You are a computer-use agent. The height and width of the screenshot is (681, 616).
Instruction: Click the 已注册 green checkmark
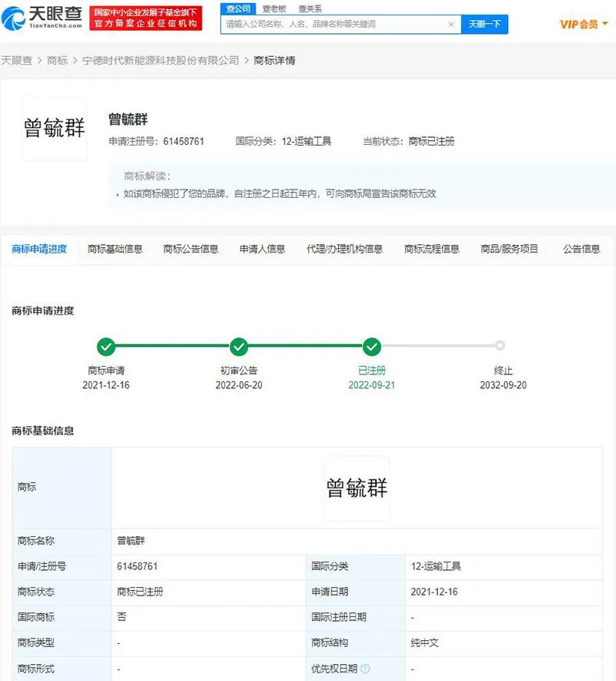(x=372, y=346)
